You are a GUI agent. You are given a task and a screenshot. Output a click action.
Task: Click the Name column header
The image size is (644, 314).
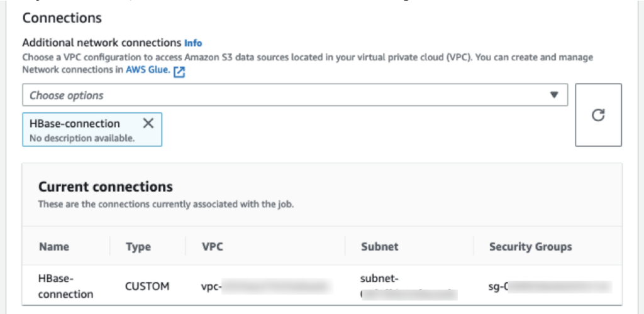point(54,247)
